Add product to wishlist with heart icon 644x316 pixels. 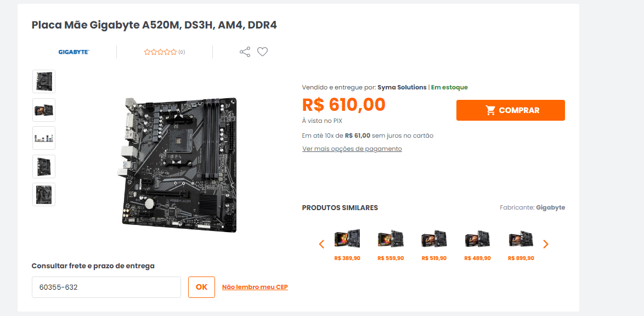point(262,52)
